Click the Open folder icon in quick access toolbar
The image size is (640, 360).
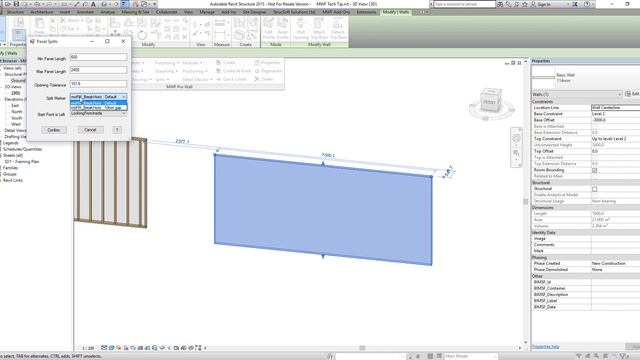(8, 4)
